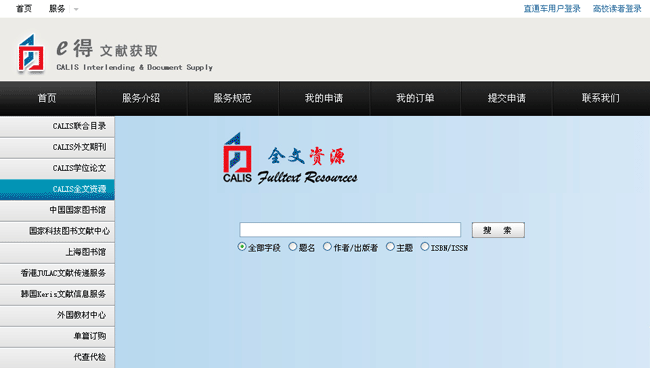650x368 pixels.
Task: Click the CALIS Interlending & Document Supply text
Action: 134,67
